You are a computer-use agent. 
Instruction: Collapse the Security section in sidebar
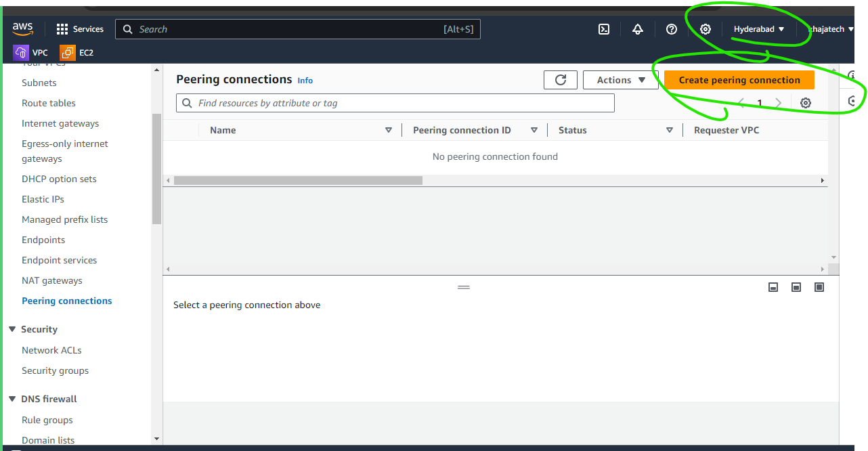pos(12,329)
